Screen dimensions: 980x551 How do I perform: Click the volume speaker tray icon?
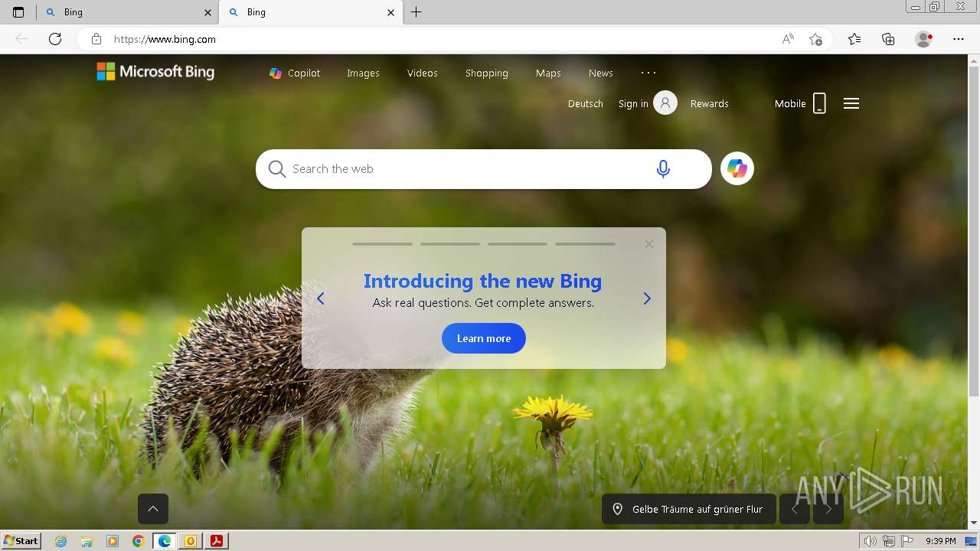click(x=871, y=541)
